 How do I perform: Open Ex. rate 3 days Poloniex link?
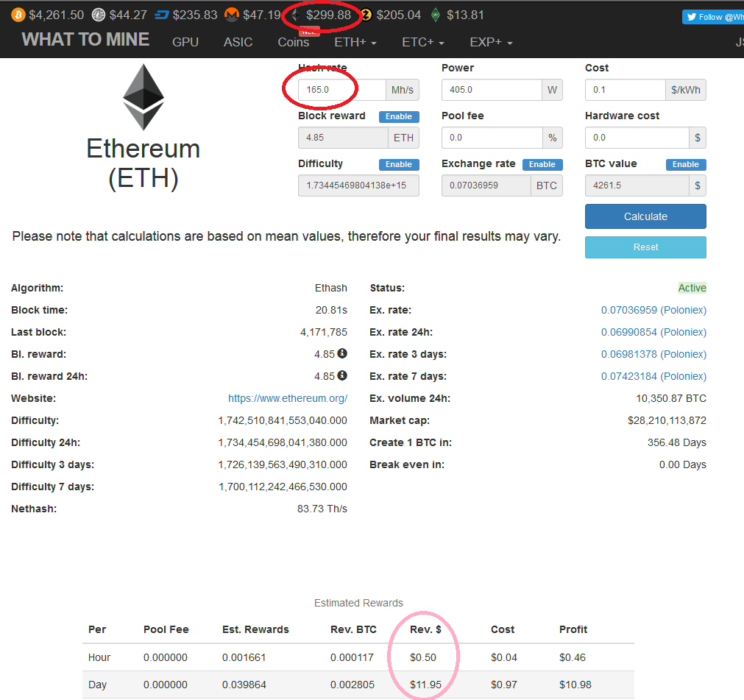click(x=653, y=354)
